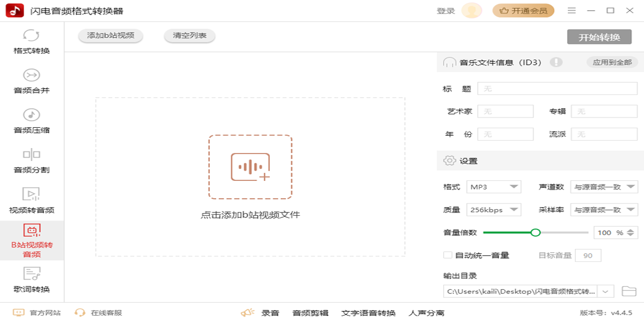
Task: Click the waveform add-file icon in center
Action: pyautogui.click(x=250, y=167)
